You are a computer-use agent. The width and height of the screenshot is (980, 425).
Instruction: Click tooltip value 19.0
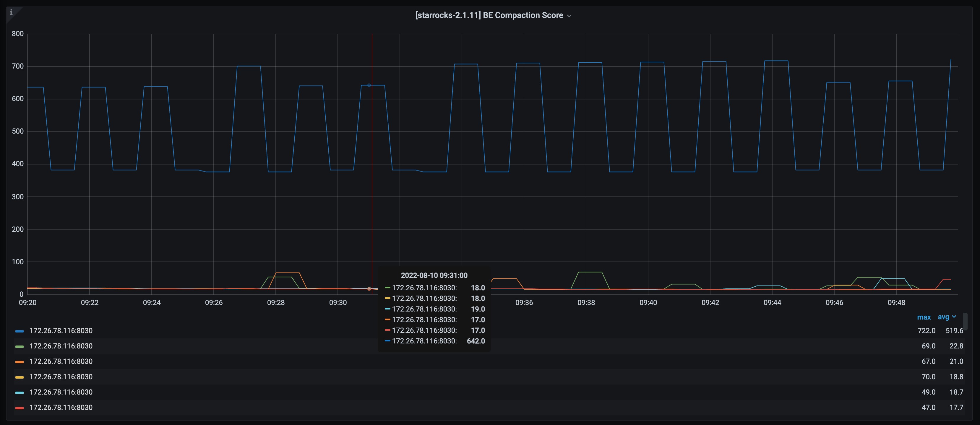(x=478, y=309)
